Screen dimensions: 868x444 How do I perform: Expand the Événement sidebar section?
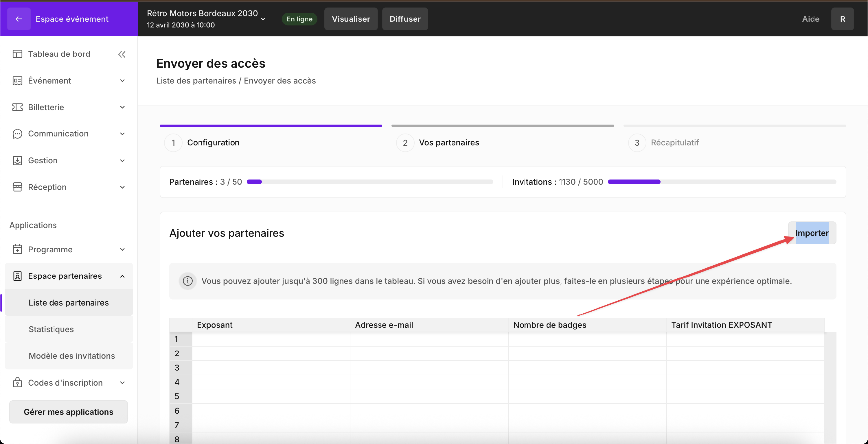[122, 80]
